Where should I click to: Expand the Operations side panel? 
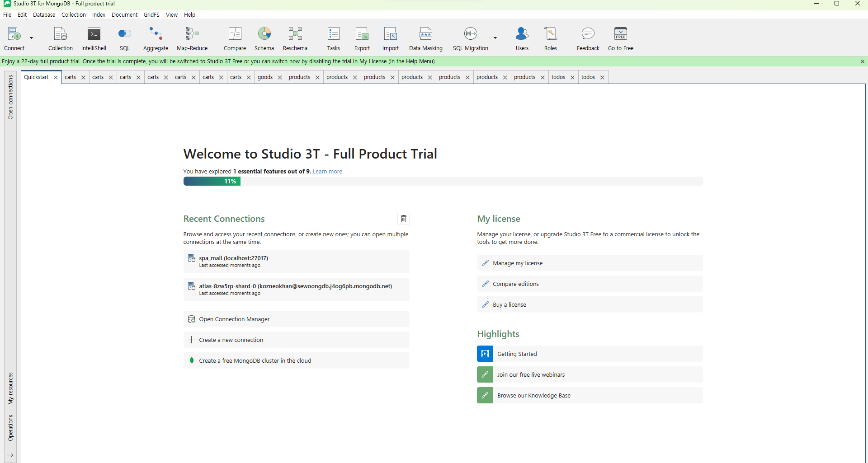(10, 428)
